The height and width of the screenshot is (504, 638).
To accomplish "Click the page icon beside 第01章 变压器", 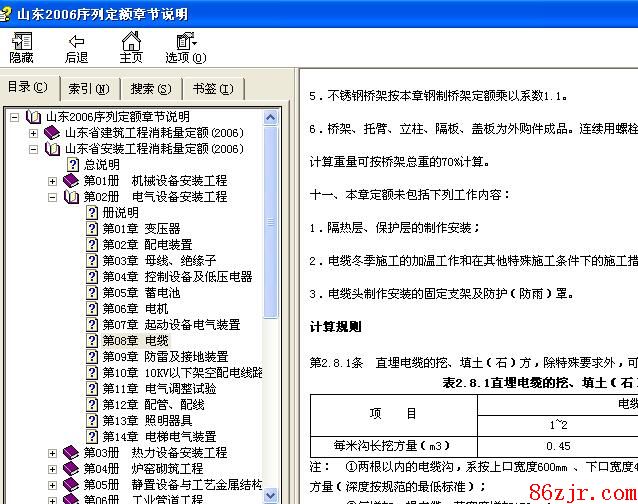I will [92, 229].
